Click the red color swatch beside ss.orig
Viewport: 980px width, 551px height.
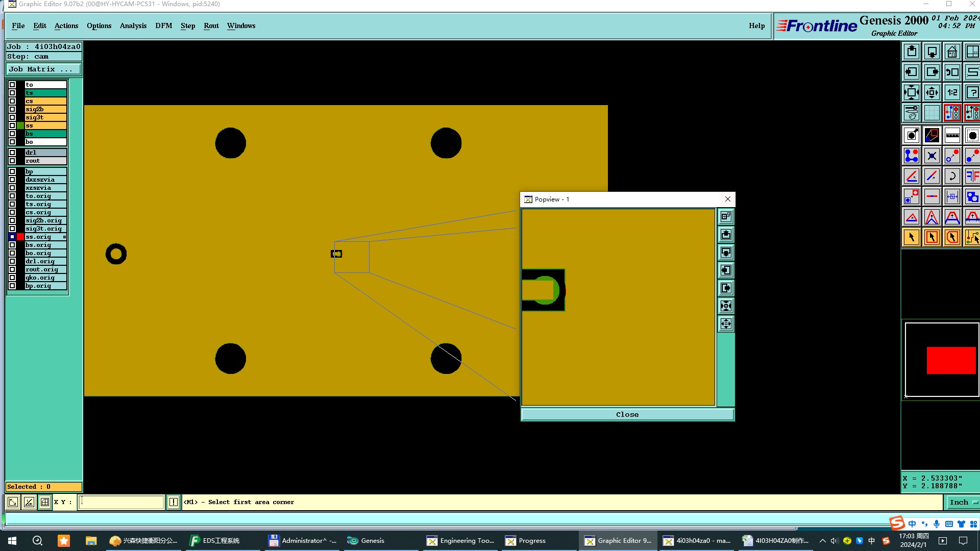20,237
